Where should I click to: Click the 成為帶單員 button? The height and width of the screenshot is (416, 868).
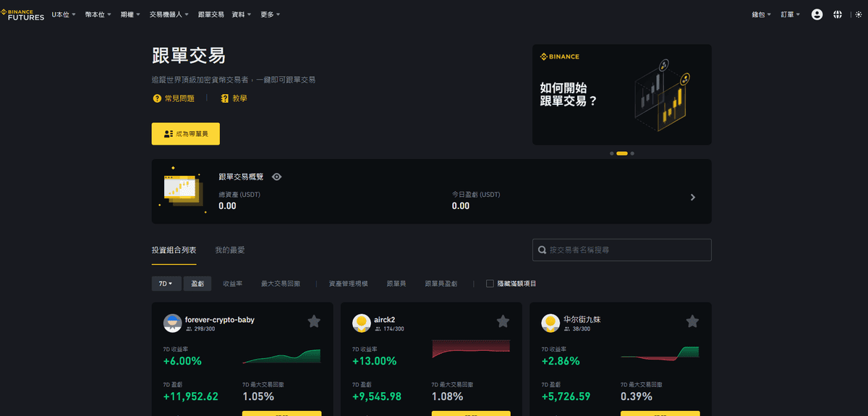pos(186,134)
